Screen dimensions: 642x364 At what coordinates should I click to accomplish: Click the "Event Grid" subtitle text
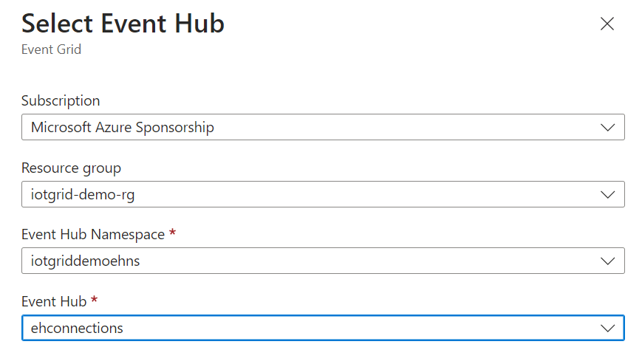[x=51, y=50]
